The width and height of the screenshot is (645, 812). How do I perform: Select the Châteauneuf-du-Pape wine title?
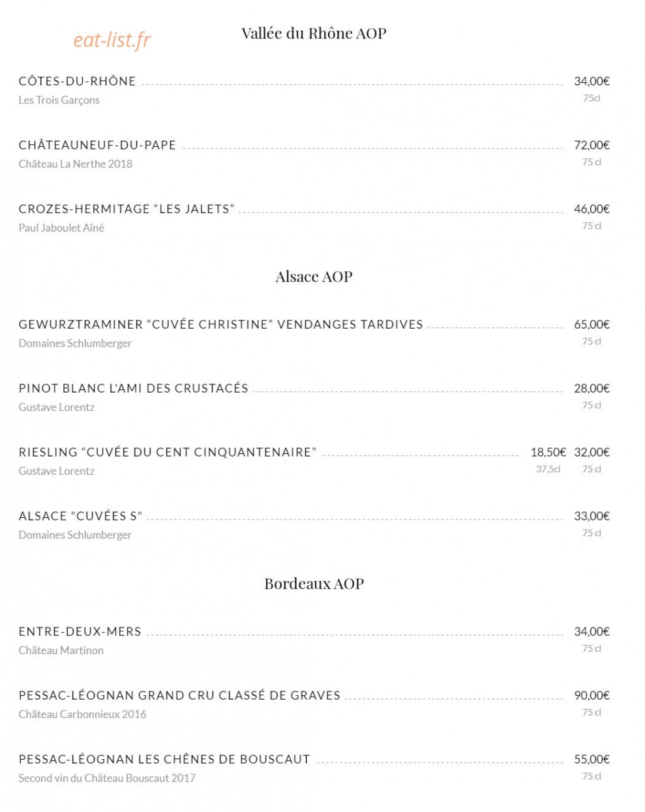tap(97, 145)
